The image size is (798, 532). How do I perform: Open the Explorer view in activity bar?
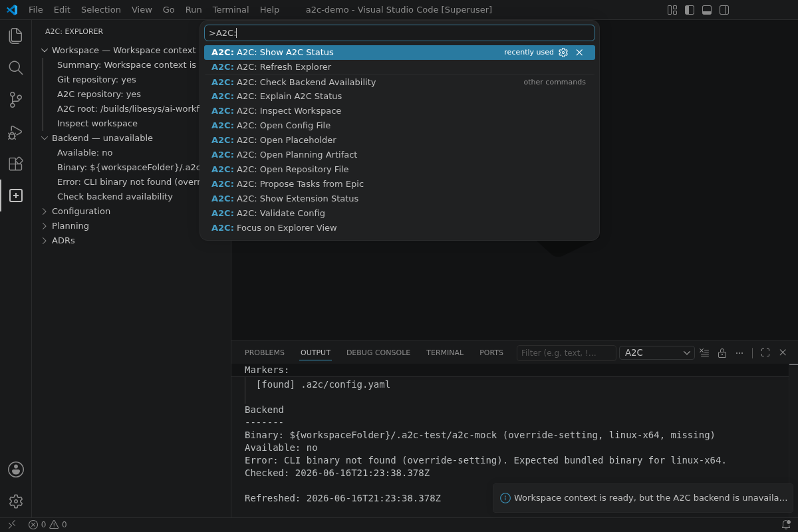coord(15,36)
